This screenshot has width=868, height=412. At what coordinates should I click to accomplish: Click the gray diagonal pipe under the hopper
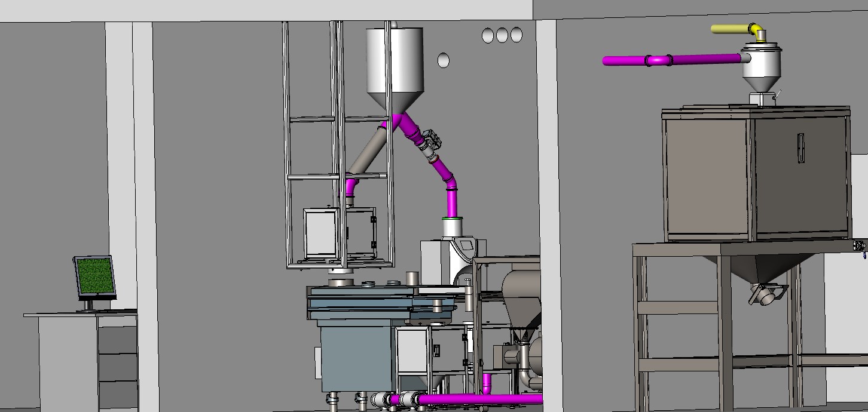[368, 149]
